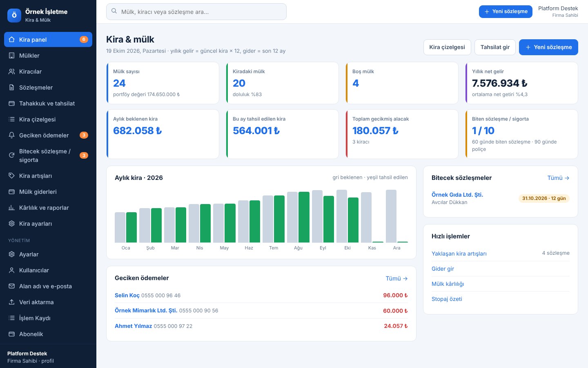The width and height of the screenshot is (588, 368).
Task: Click the Mülkler building icon
Action: [x=11, y=56]
